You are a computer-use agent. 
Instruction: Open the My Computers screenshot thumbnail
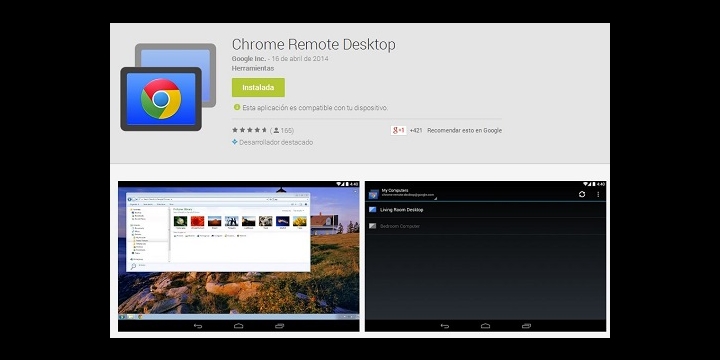point(485,256)
